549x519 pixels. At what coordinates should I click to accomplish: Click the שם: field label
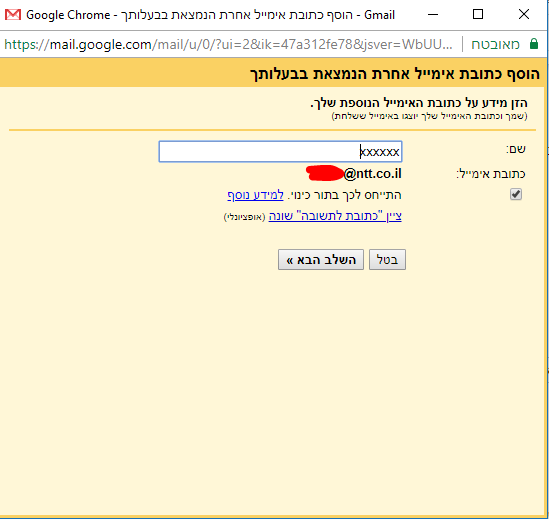click(515, 149)
